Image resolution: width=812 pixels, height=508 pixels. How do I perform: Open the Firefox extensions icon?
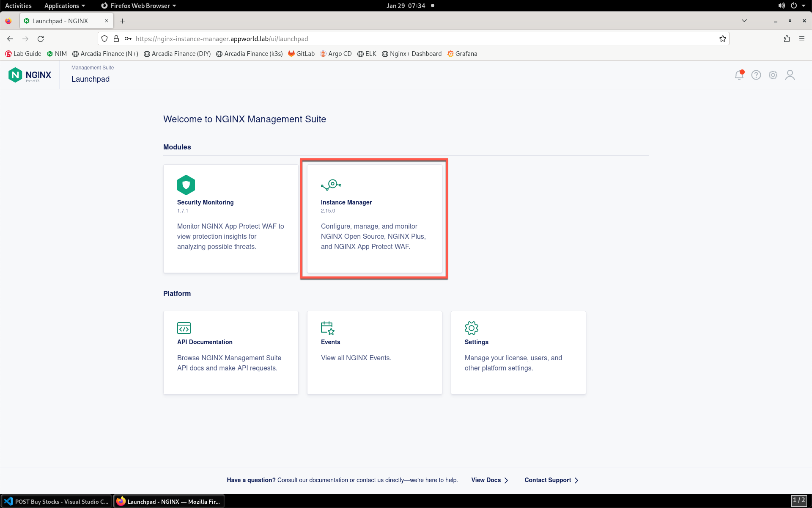[x=787, y=39]
